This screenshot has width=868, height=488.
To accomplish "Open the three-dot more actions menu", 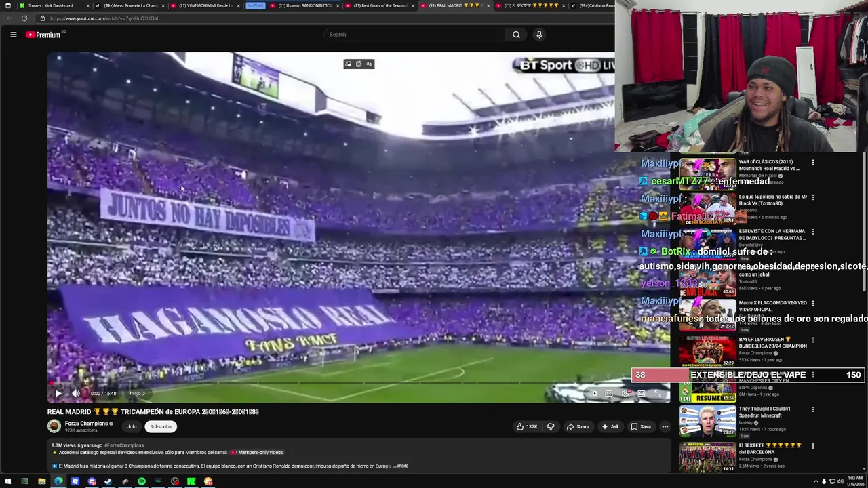I will pyautogui.click(x=665, y=426).
